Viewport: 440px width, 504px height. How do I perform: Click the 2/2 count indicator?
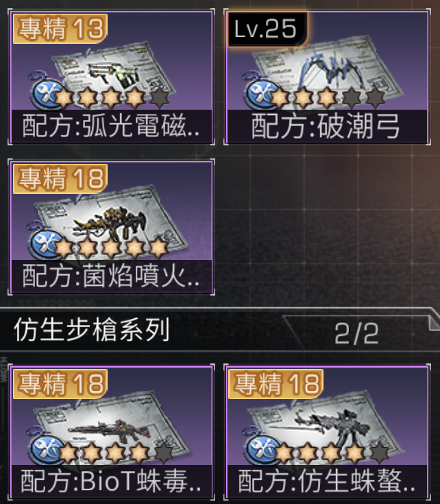(356, 334)
